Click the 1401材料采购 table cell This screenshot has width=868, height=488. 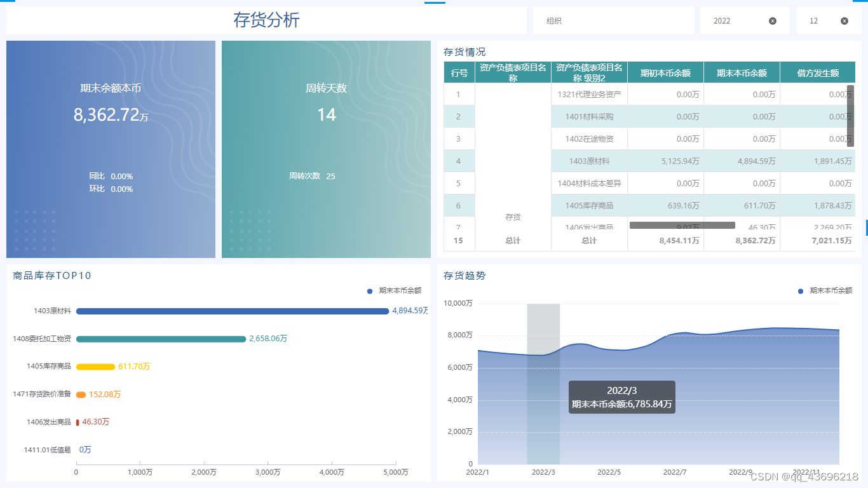click(x=589, y=116)
